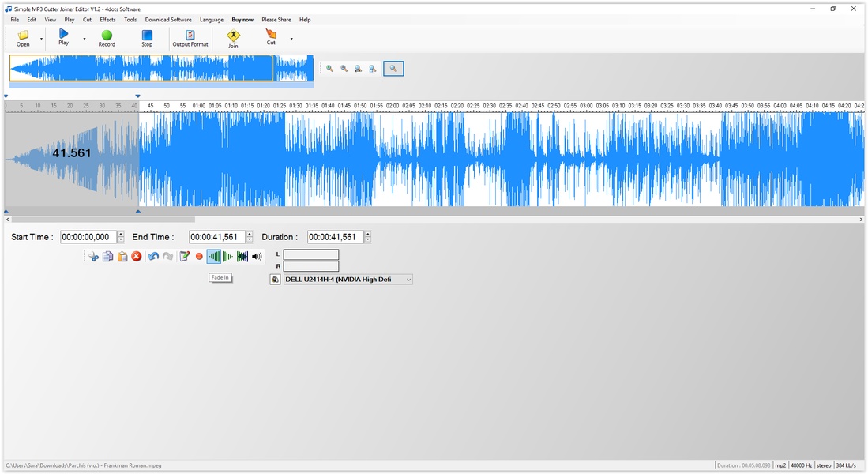
Task: Click the red delete selection icon
Action: pyautogui.click(x=137, y=257)
